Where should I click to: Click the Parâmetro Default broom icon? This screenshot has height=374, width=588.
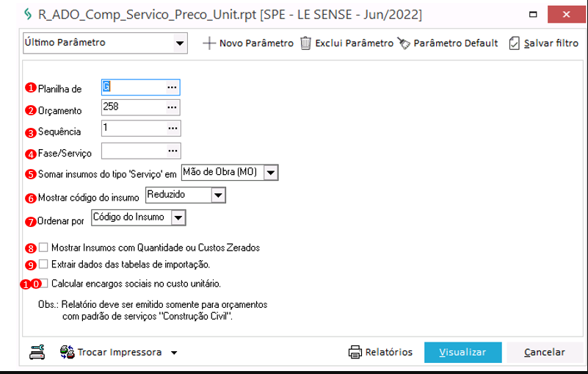404,43
